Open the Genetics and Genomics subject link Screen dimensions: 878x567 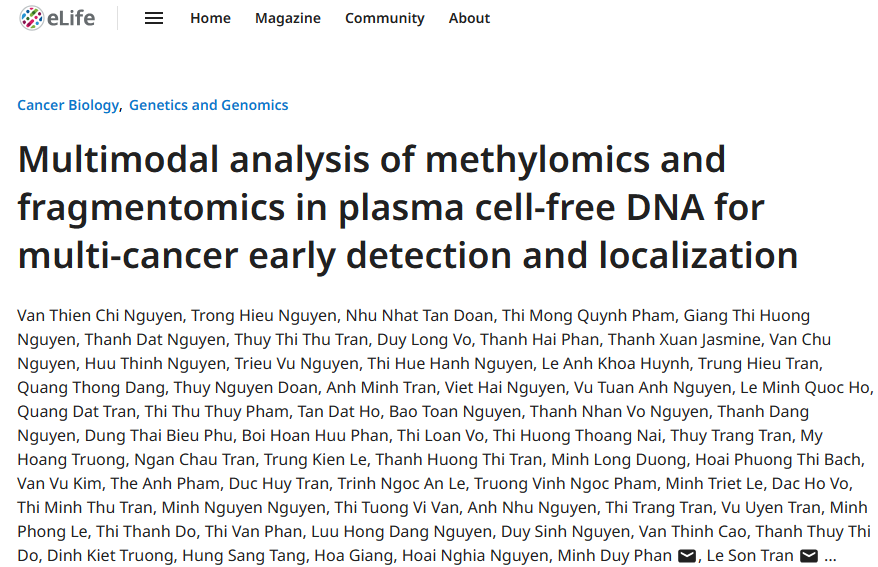(208, 105)
